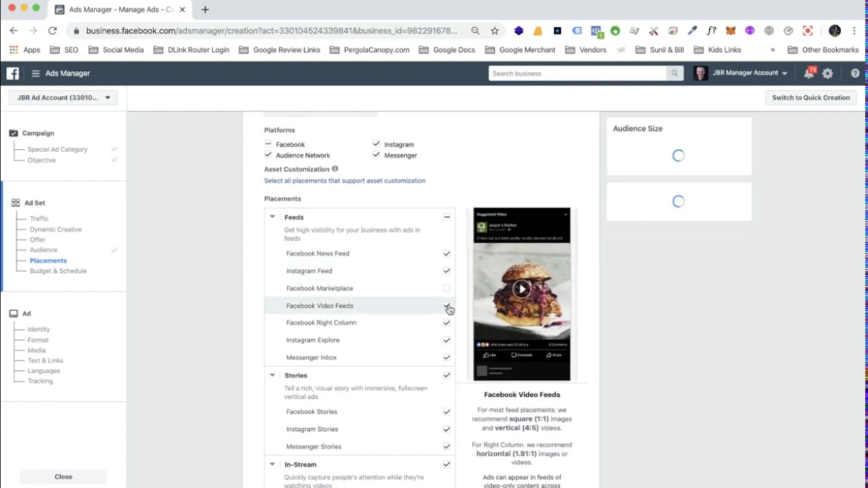The width and height of the screenshot is (868, 488).
Task: Click the zoom magnifier icon in address bar
Action: pyautogui.click(x=475, y=30)
